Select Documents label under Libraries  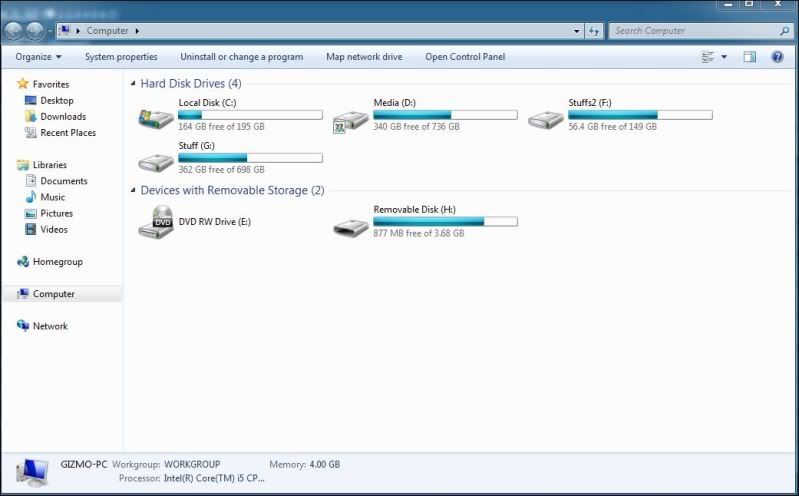pos(64,180)
